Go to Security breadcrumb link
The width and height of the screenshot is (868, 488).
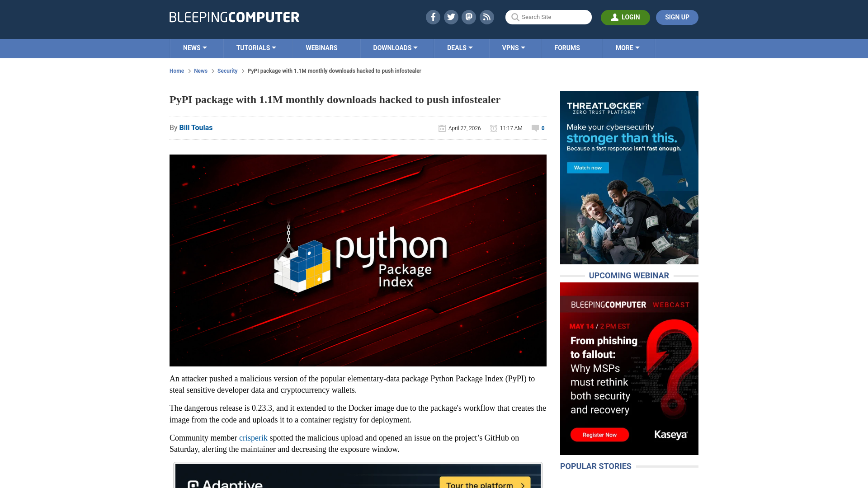click(x=227, y=71)
